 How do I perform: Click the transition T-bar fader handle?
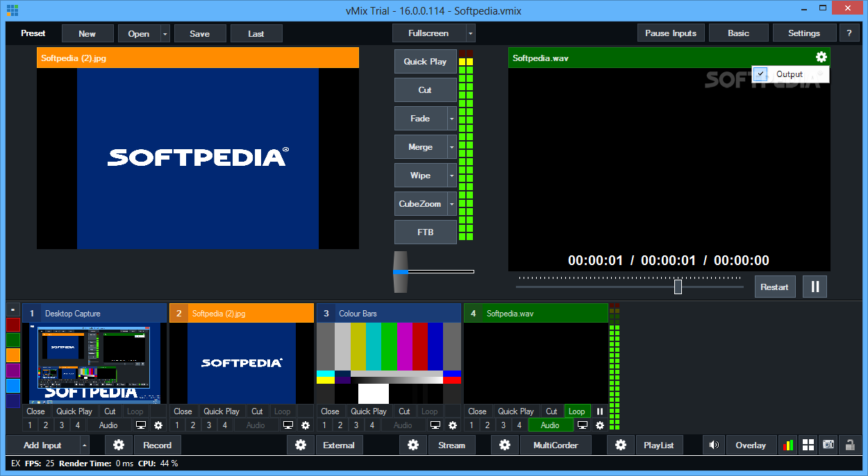[x=401, y=272]
